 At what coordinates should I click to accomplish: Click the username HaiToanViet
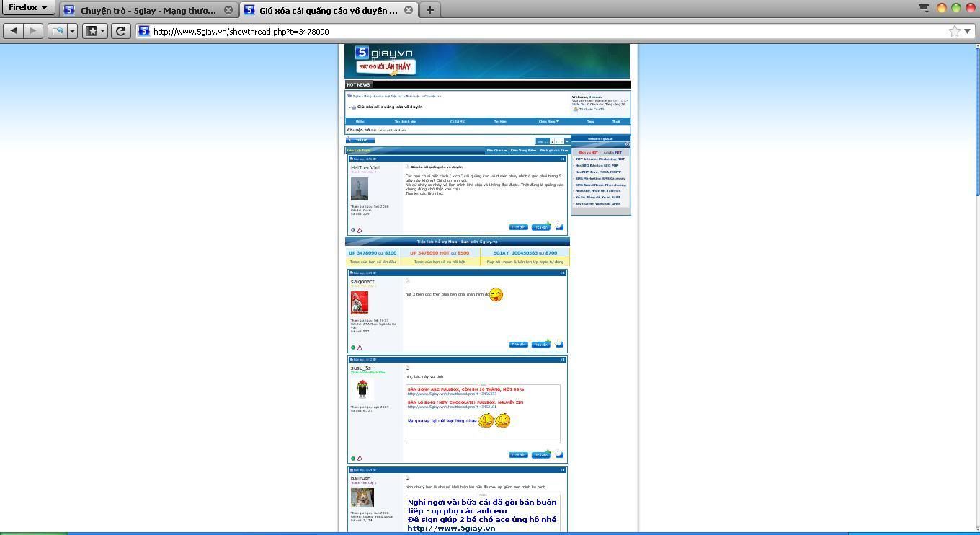tap(365, 167)
